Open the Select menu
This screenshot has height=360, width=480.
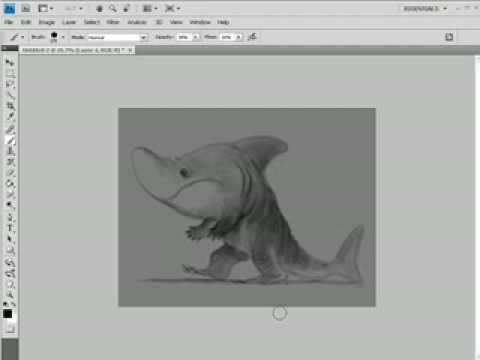click(92, 22)
